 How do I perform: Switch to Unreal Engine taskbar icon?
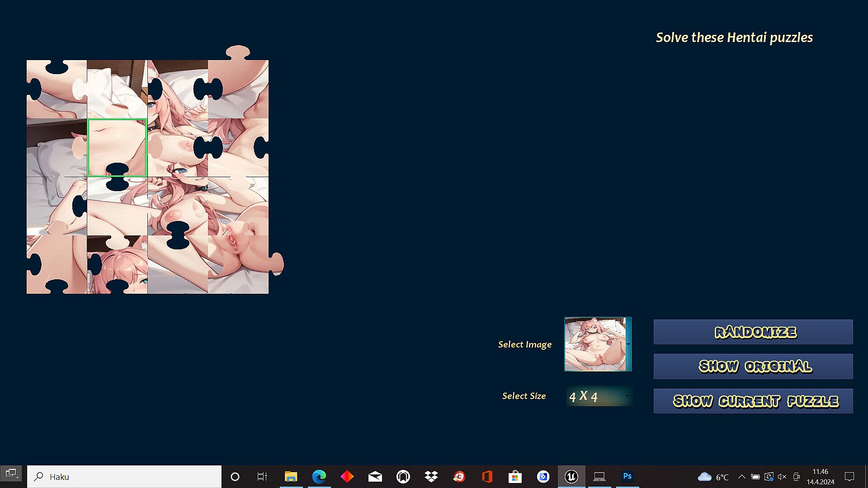coord(571,476)
